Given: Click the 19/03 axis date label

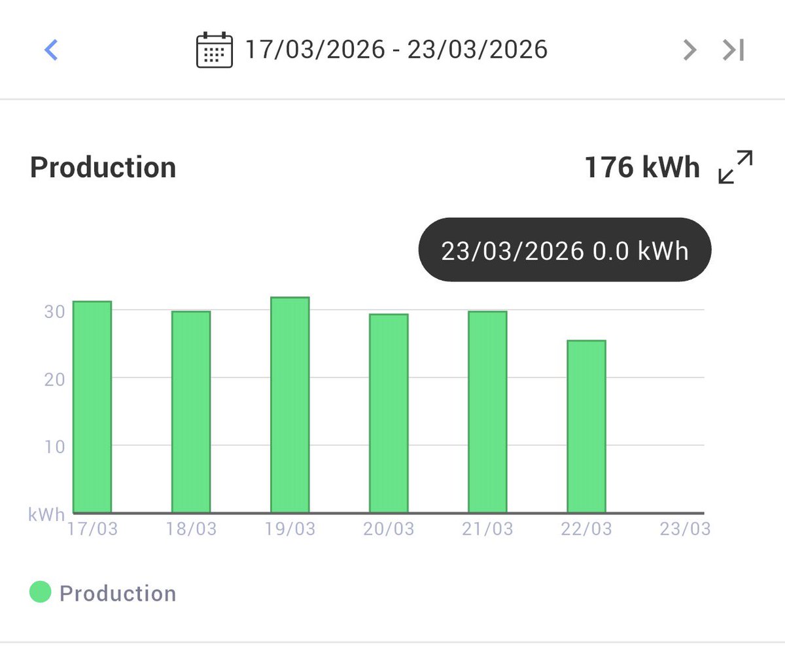Looking at the screenshot, I should point(290,529).
